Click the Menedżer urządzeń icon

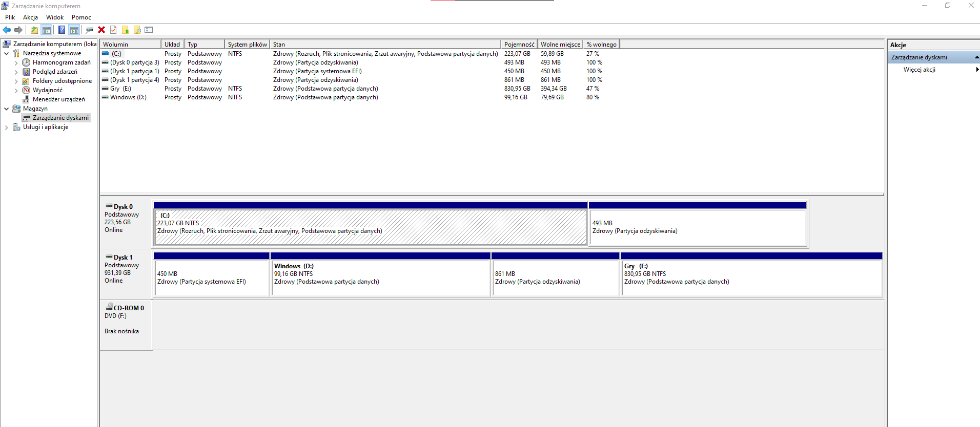(x=26, y=99)
